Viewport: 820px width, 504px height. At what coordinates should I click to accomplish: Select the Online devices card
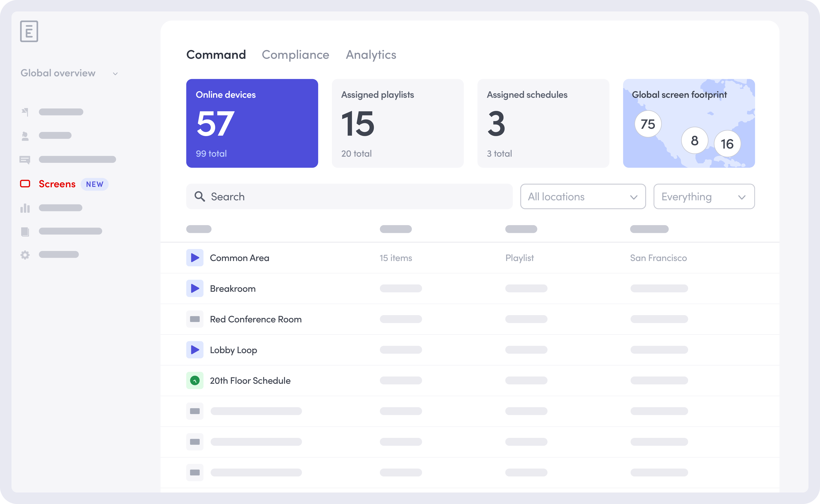pyautogui.click(x=252, y=123)
